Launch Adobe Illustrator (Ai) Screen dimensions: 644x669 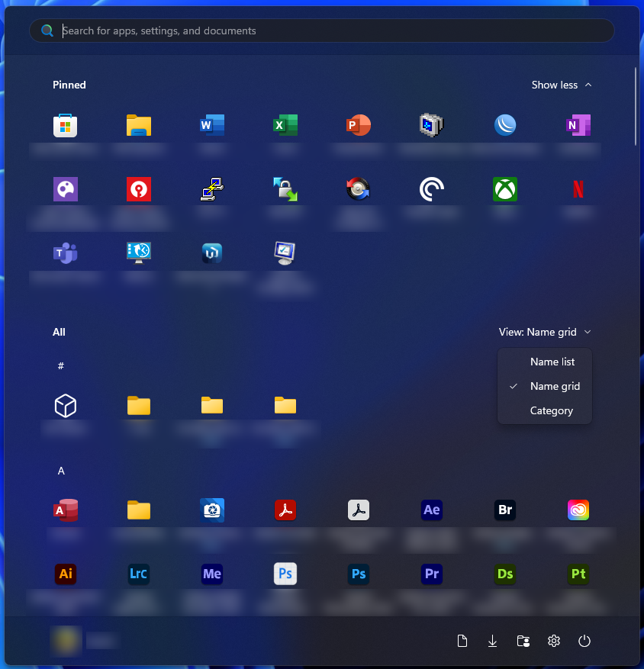tap(66, 574)
